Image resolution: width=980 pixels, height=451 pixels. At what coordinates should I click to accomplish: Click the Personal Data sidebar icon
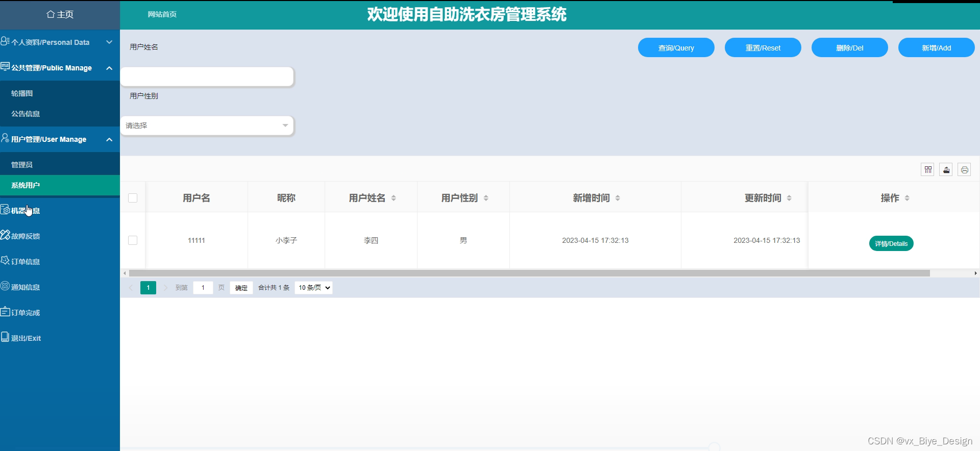pos(5,41)
